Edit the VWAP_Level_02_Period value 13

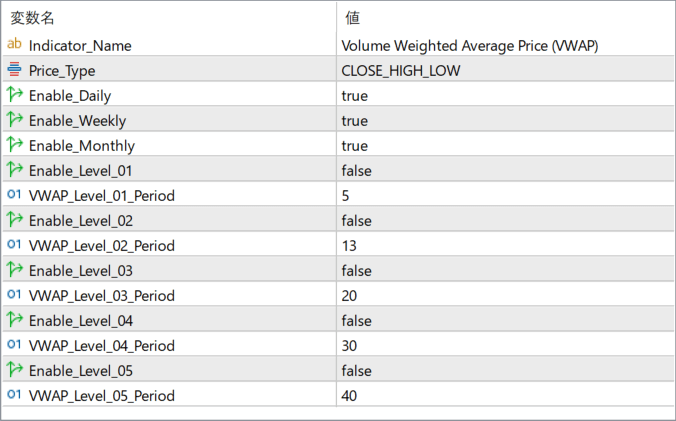[350, 246]
